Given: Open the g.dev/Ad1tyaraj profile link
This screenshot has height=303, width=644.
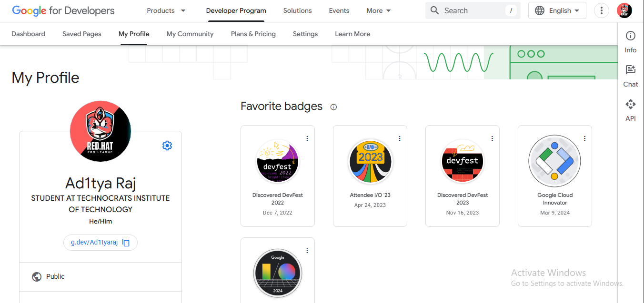Looking at the screenshot, I should pyautogui.click(x=94, y=242).
